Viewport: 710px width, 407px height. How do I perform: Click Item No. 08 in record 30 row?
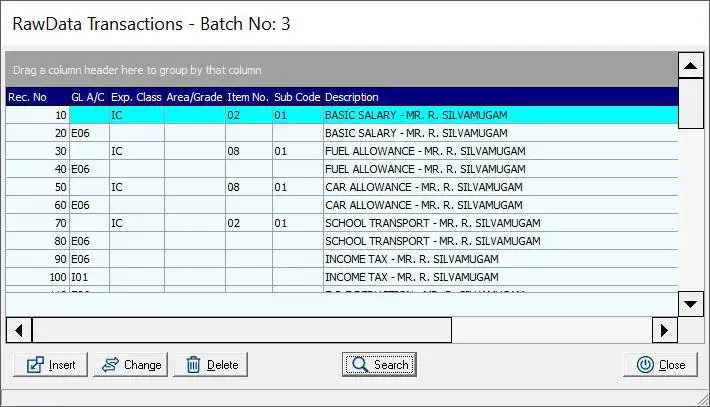point(249,151)
